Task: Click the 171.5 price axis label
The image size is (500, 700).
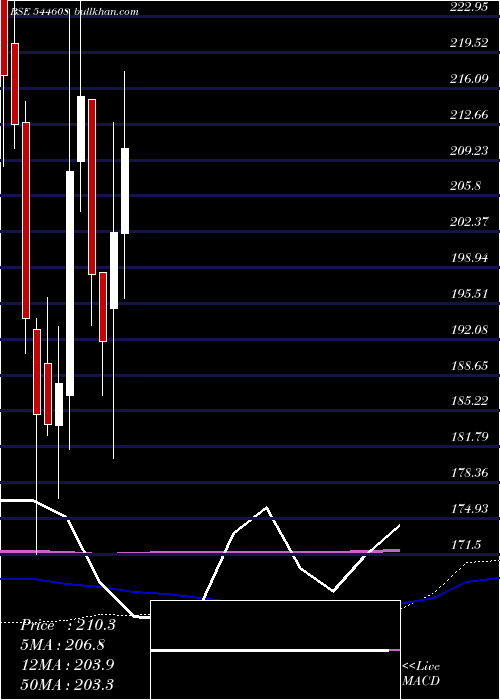Action: click(x=466, y=544)
